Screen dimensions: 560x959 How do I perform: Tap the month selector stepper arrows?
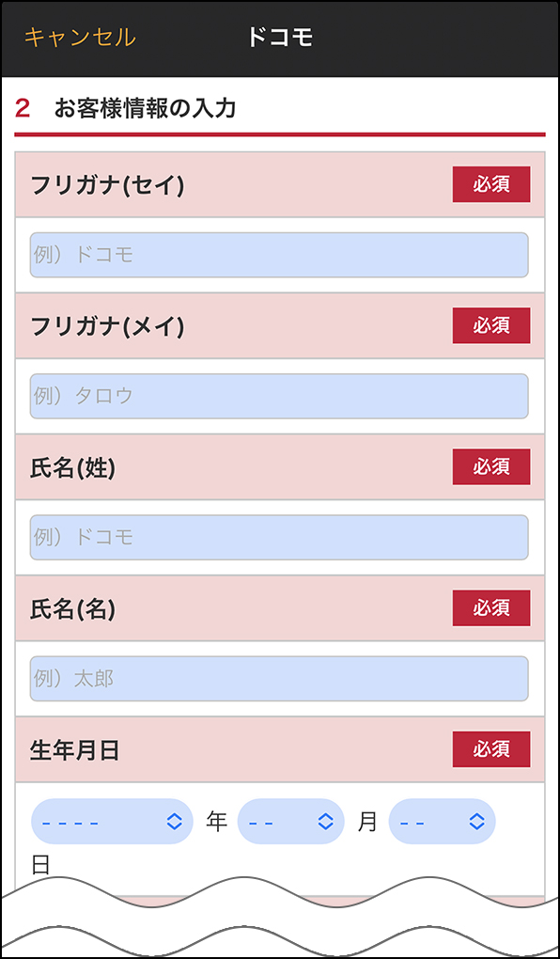pos(324,821)
